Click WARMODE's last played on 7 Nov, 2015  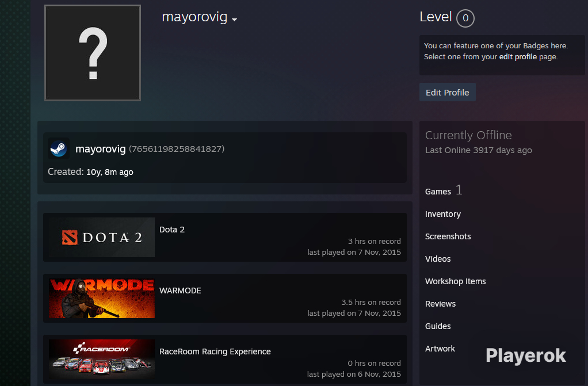click(x=354, y=313)
